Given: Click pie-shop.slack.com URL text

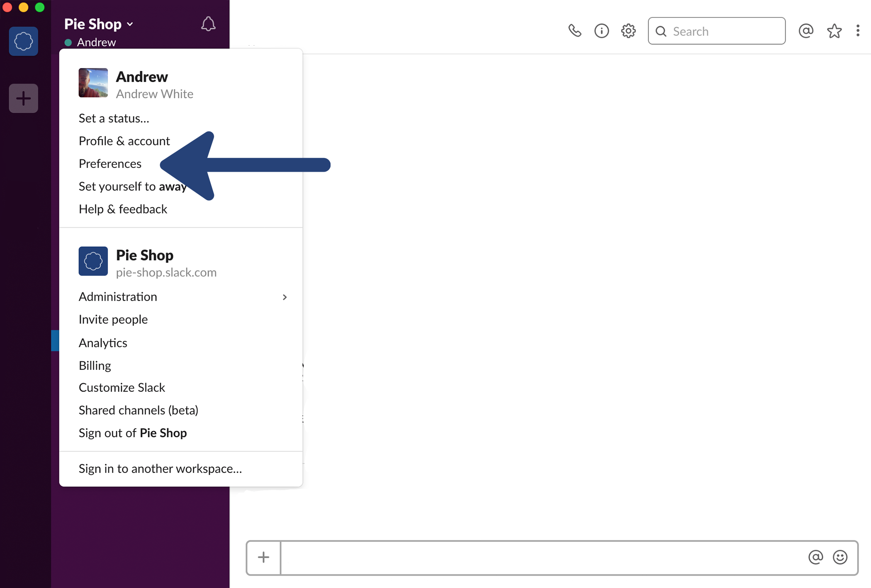Looking at the screenshot, I should click(166, 272).
